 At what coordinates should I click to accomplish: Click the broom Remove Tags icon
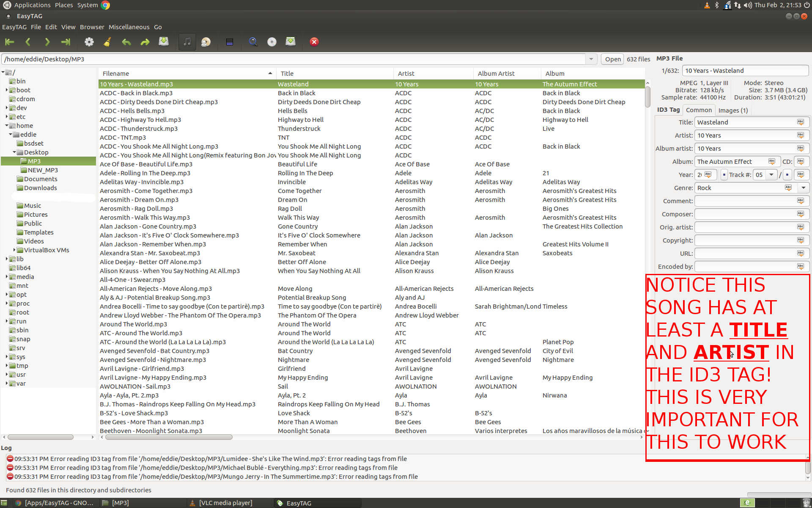coord(107,41)
